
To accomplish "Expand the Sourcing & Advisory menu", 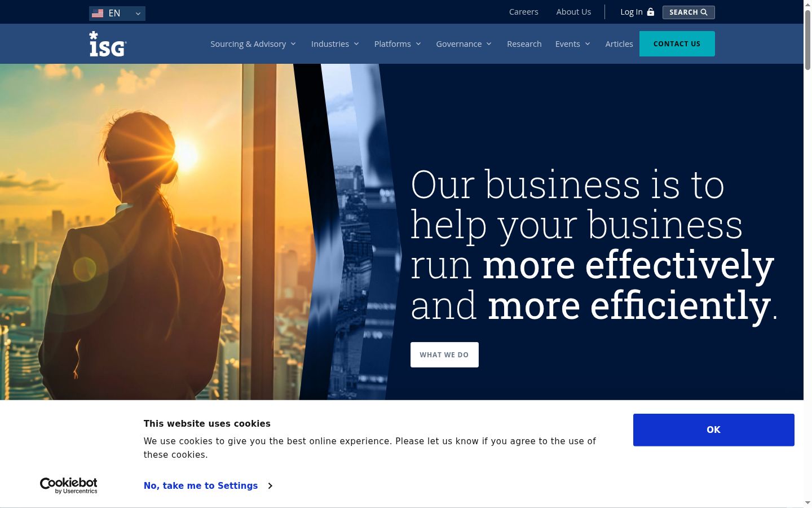I will 253,44.
